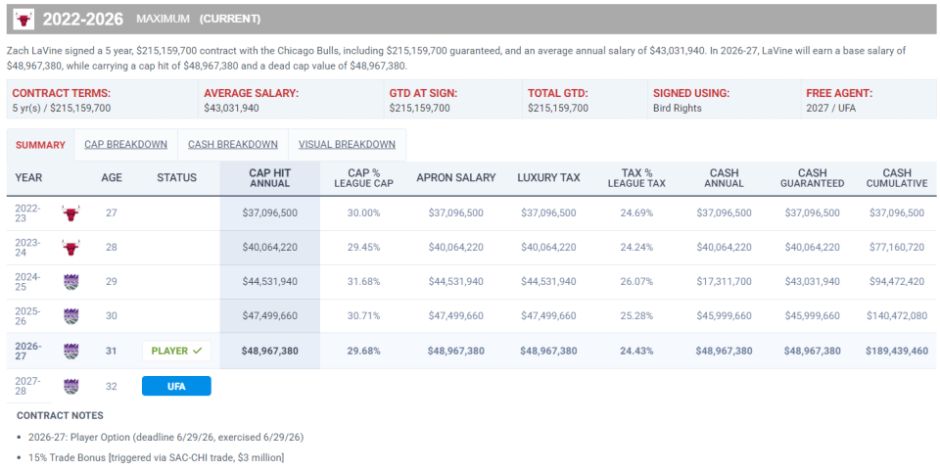The height and width of the screenshot is (471, 940).
Task: Click the Kings team icon for 2027-28
Action: 71,386
